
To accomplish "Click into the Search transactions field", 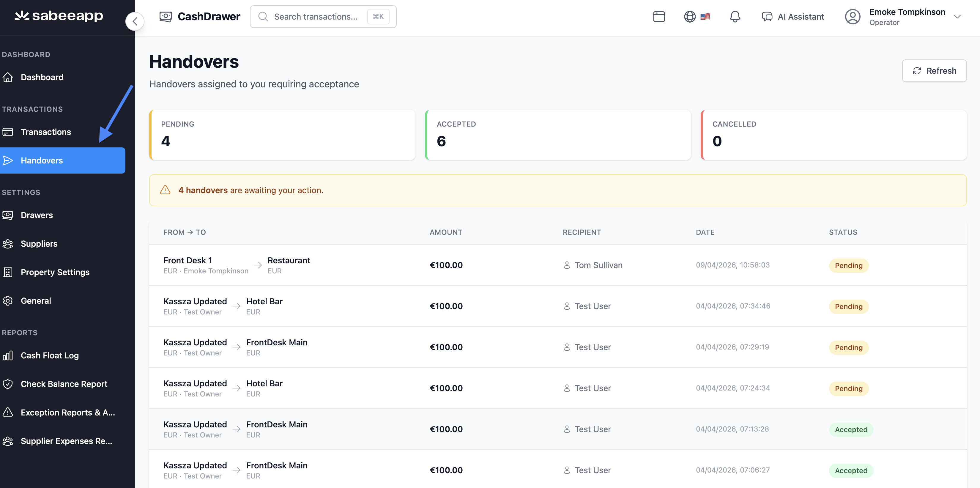I will 316,17.
